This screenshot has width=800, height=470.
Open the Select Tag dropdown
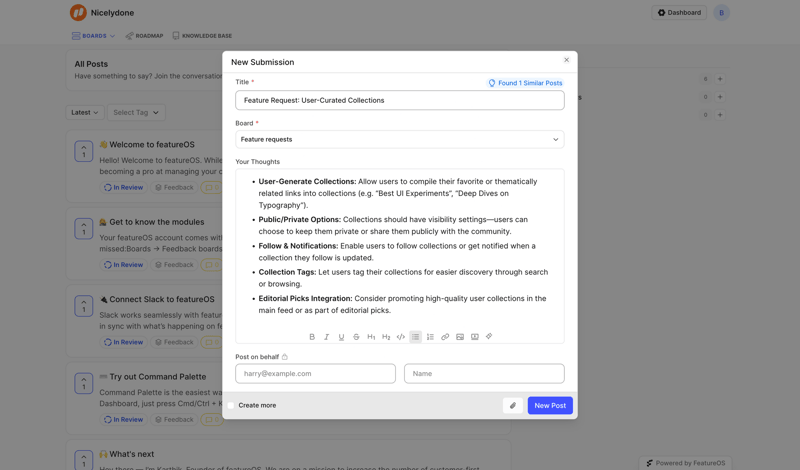coord(136,112)
